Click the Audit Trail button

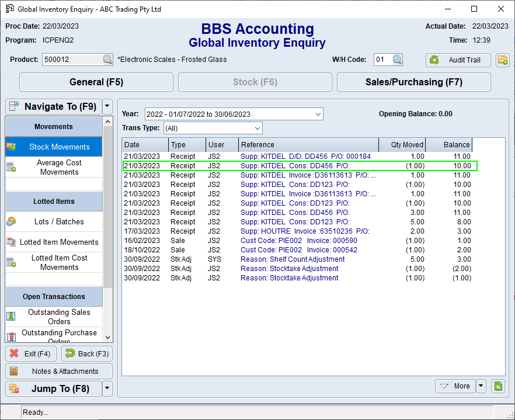pyautogui.click(x=458, y=60)
